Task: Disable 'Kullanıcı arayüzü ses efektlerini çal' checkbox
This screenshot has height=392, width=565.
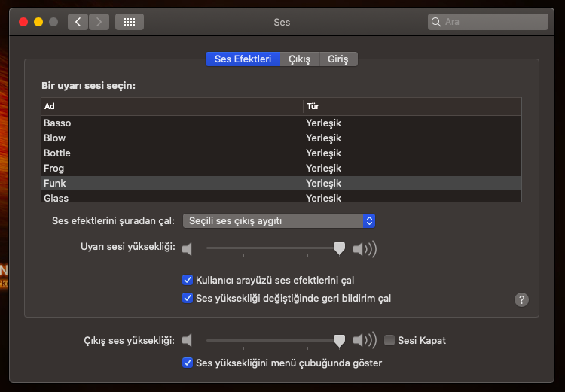Action: [x=188, y=280]
